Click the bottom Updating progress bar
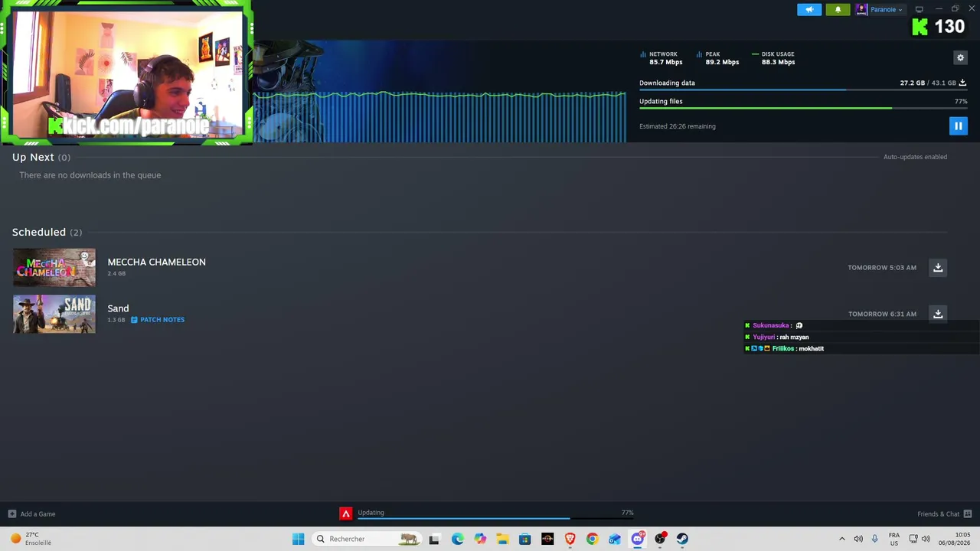Image resolution: width=980 pixels, height=551 pixels. point(496,519)
